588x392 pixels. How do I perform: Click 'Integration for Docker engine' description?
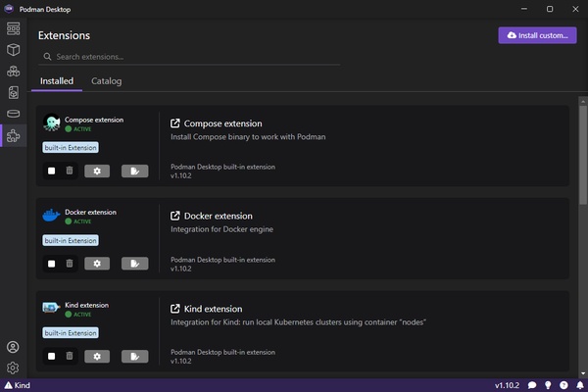pyautogui.click(x=222, y=229)
